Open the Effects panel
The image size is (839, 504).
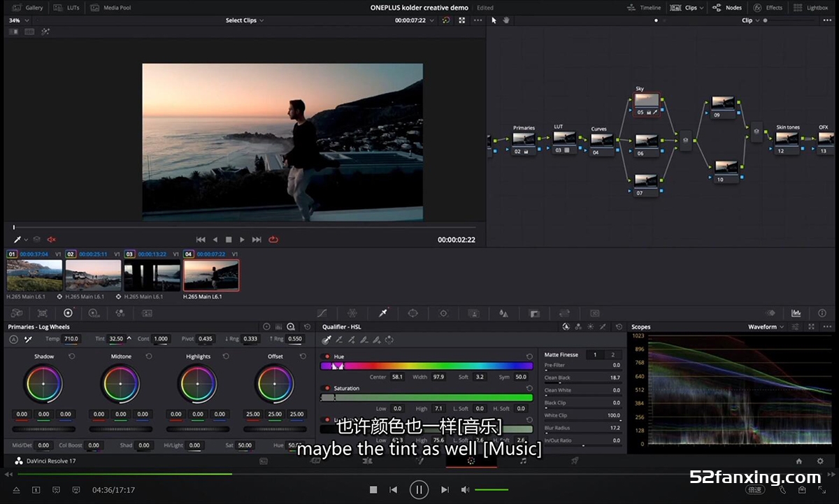[x=768, y=8]
